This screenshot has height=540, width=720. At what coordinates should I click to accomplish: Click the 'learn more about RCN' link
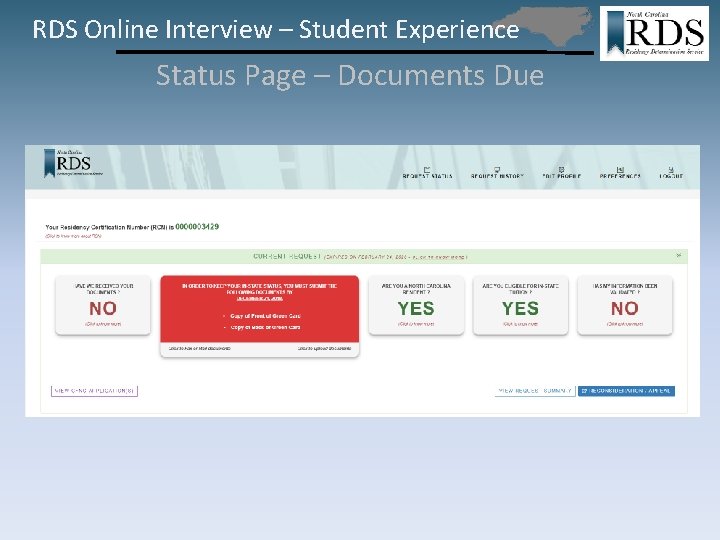[73, 236]
